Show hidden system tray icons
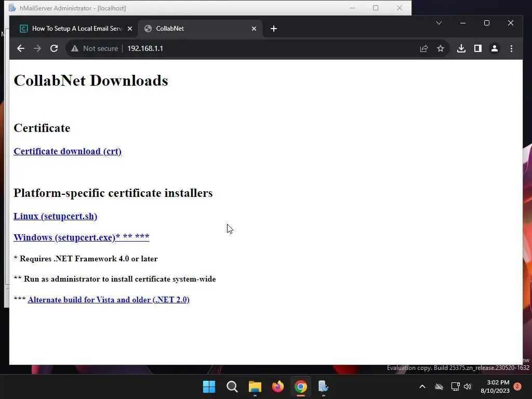Viewport: 532px width, 399px height. 422,387
